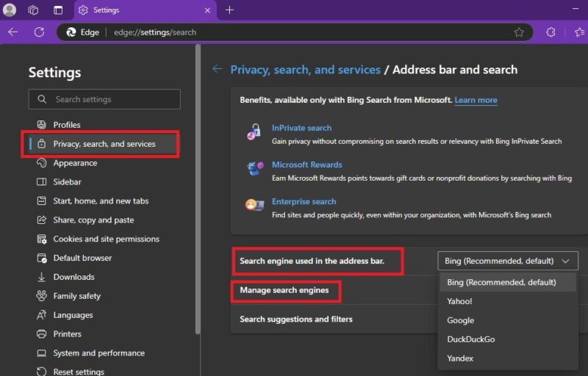Focus the Search settings box
The width and height of the screenshot is (588, 376).
click(104, 99)
